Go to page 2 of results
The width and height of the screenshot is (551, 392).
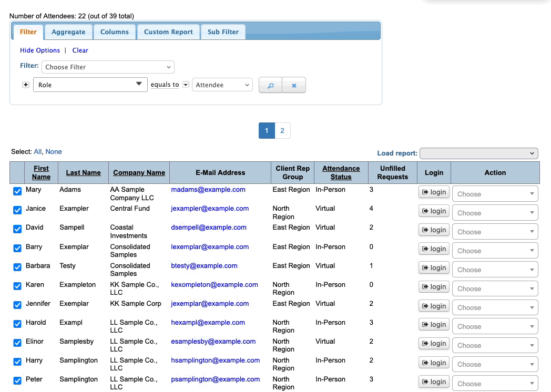pos(282,131)
